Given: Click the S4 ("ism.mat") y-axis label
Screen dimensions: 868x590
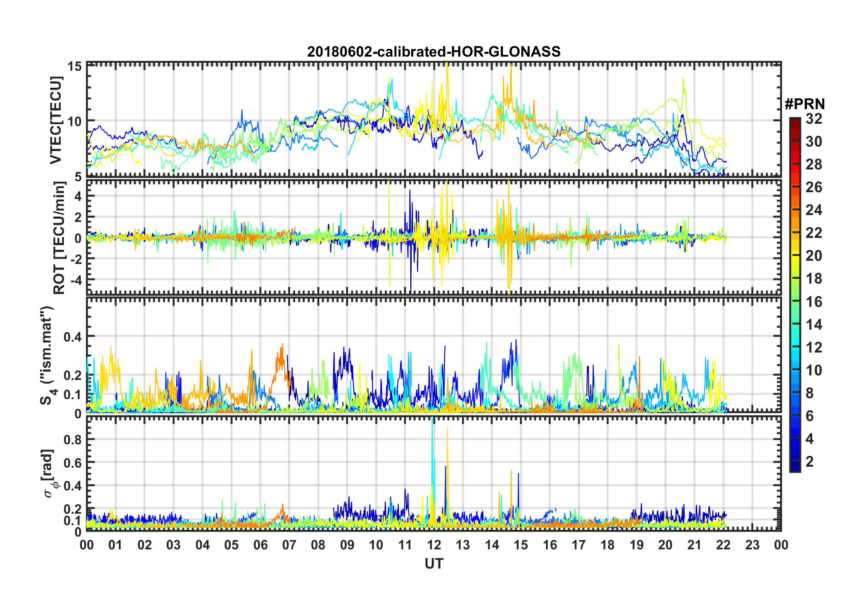Looking at the screenshot, I should point(47,356).
